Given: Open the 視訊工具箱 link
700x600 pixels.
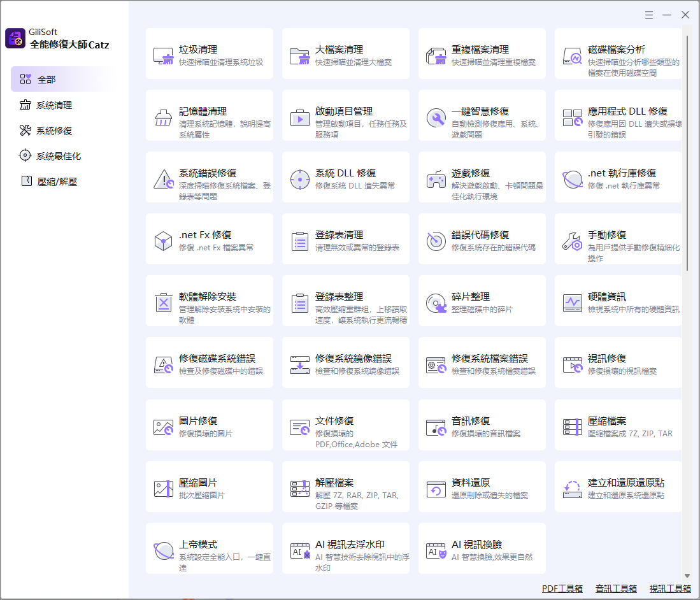Looking at the screenshot, I should pyautogui.click(x=670, y=589).
